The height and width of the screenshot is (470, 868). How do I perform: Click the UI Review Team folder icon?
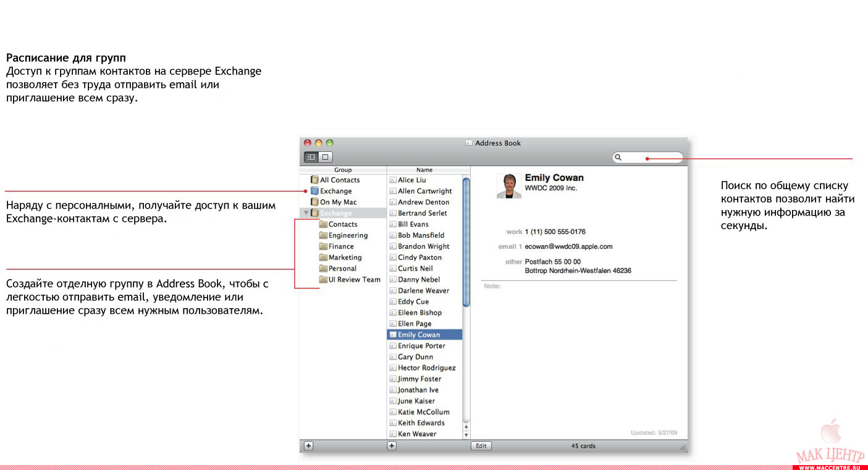pyautogui.click(x=323, y=280)
